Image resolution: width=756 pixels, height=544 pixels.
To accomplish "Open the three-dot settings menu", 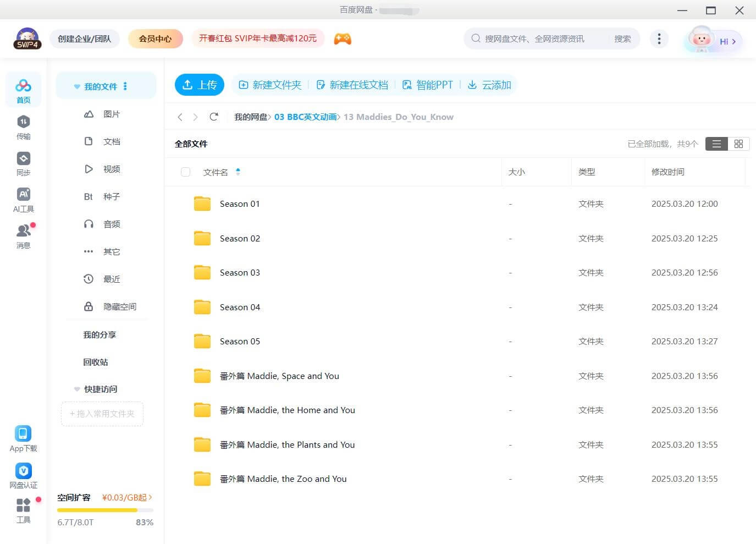I will [659, 39].
